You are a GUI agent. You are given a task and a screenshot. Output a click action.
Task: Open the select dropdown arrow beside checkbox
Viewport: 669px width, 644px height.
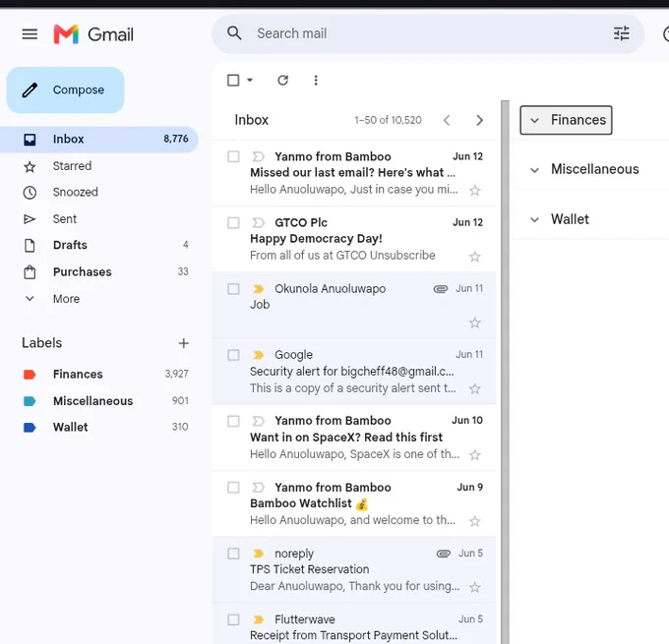tap(250, 81)
